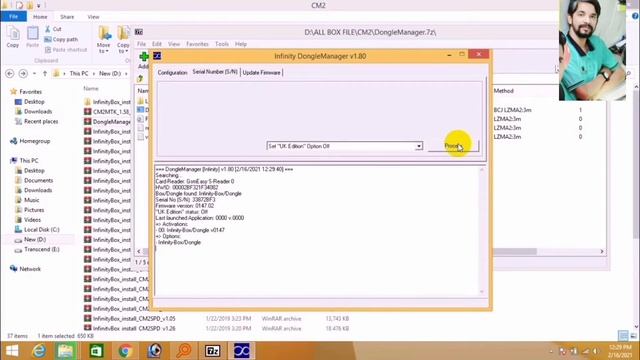Open the Explorer View ribbon tab
This screenshot has width=640, height=360.
pyautogui.click(x=93, y=17)
